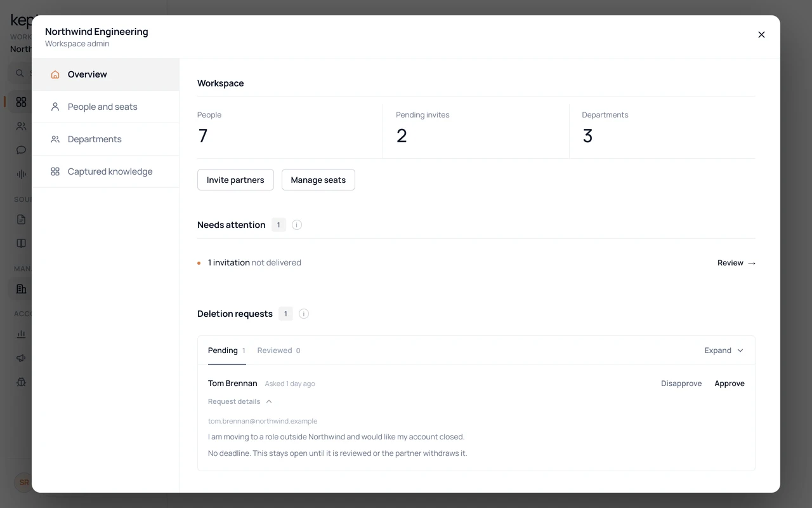Click the building icon in background sidebar
This screenshot has width=812, height=508.
[21, 289]
